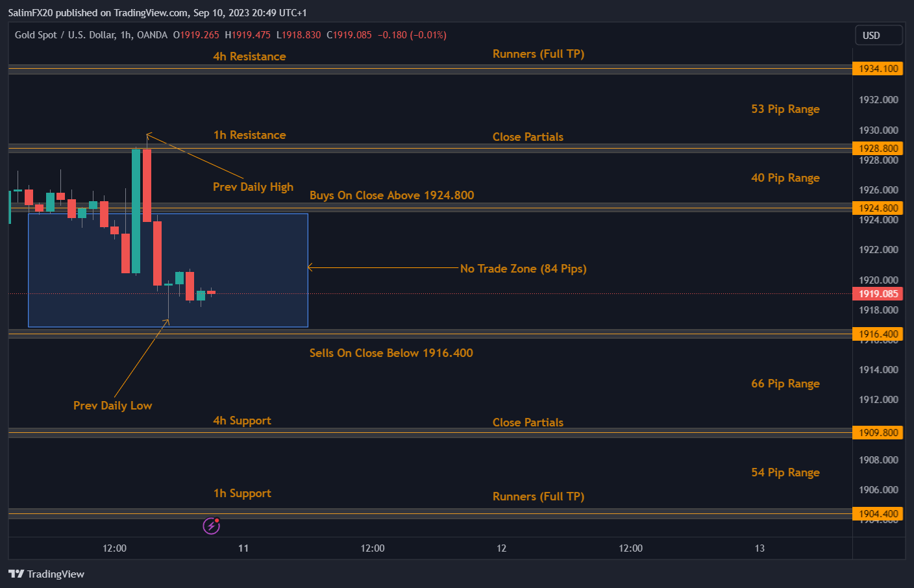Toggle the 1928.800 resistance price label
914x588 pixels.
[x=878, y=148]
